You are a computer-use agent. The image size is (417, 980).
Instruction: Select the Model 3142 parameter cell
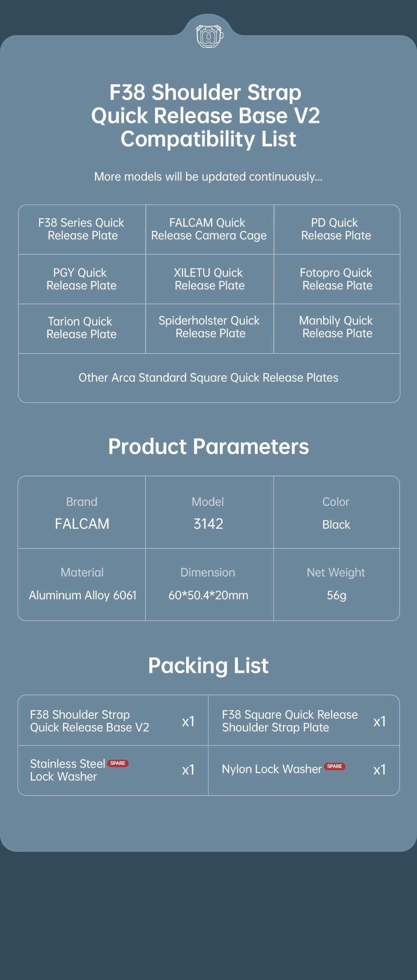click(x=208, y=513)
